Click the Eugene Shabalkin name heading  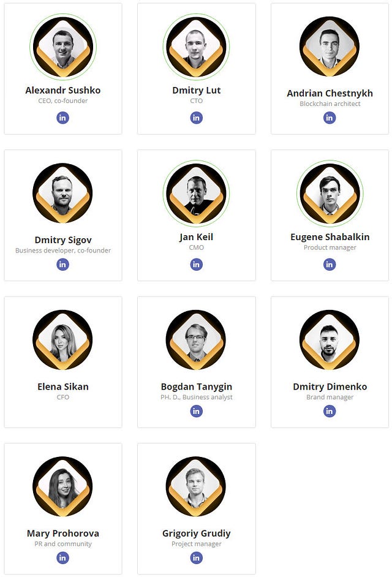coord(330,237)
